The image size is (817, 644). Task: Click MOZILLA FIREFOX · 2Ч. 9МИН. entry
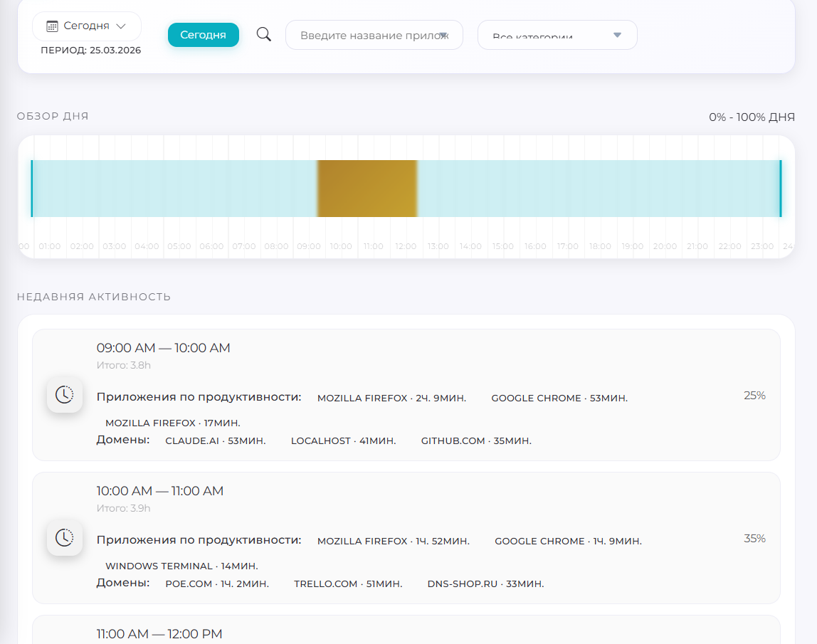click(x=392, y=398)
